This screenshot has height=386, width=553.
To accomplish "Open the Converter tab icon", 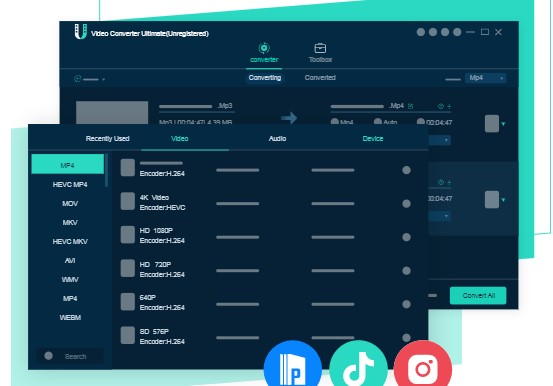I will pyautogui.click(x=264, y=48).
